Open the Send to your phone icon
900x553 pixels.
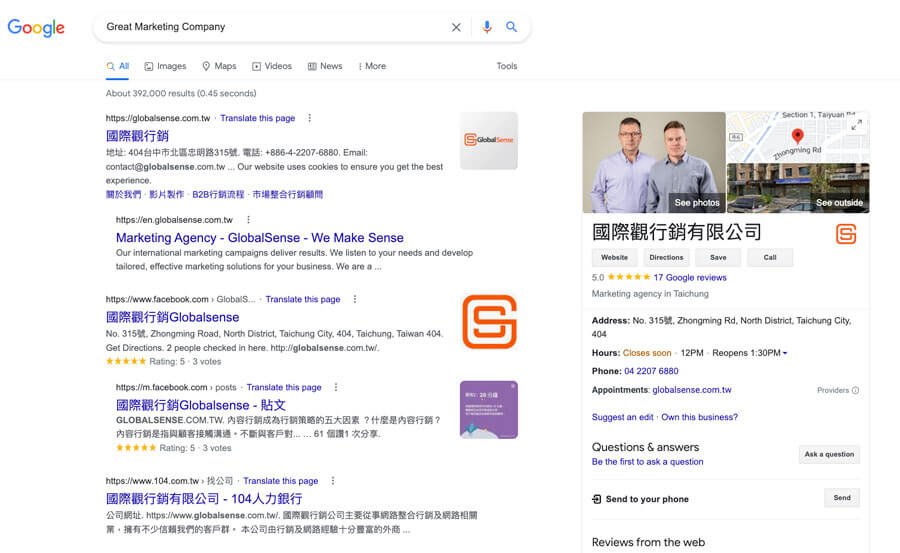(596, 499)
